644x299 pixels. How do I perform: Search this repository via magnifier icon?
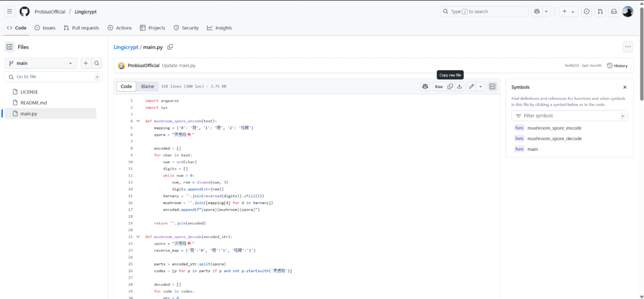pos(97,63)
